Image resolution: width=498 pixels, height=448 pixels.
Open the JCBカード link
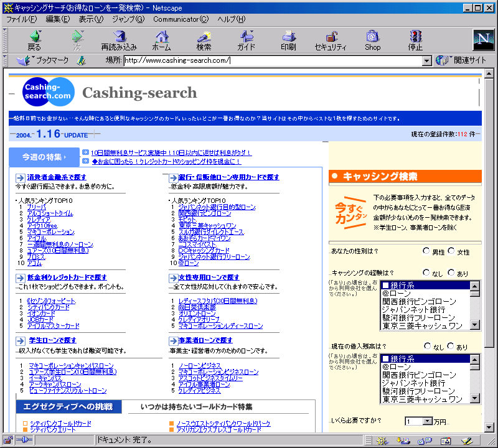[40, 319]
